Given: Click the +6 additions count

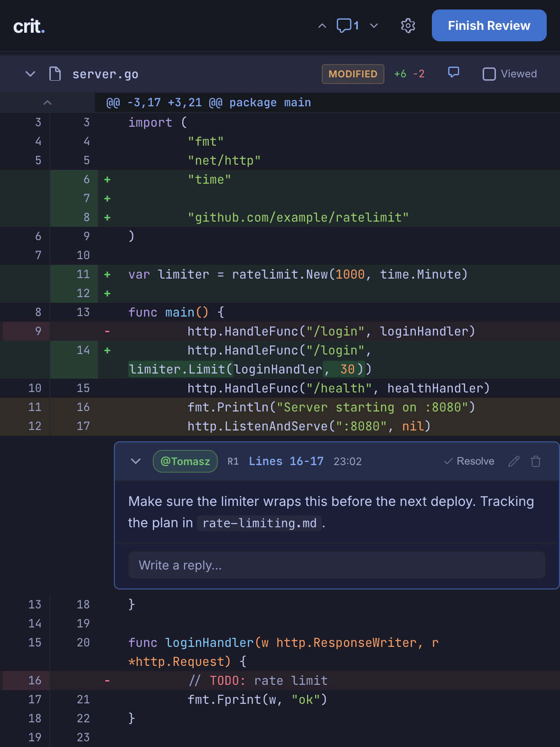Looking at the screenshot, I should [400, 74].
